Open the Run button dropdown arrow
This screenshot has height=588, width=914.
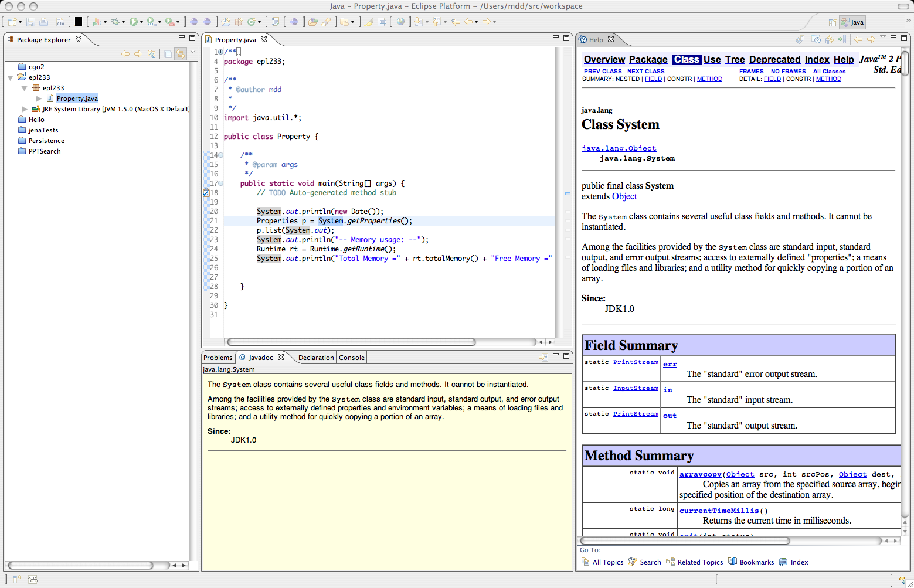coord(141,22)
